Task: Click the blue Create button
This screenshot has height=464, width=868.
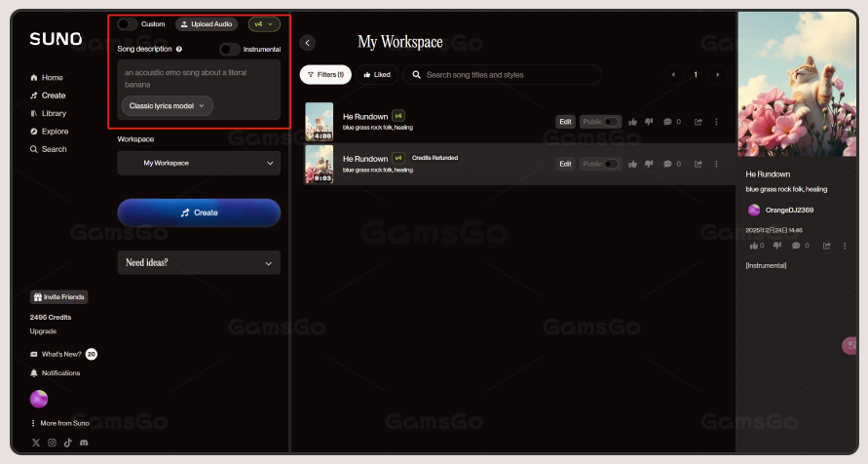Action: (199, 213)
